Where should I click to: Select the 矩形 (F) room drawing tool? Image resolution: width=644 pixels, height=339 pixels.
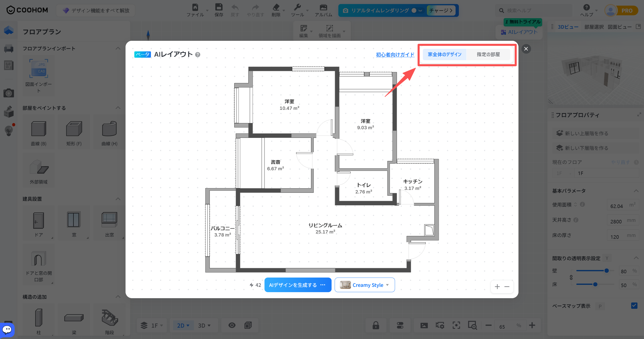point(74,132)
